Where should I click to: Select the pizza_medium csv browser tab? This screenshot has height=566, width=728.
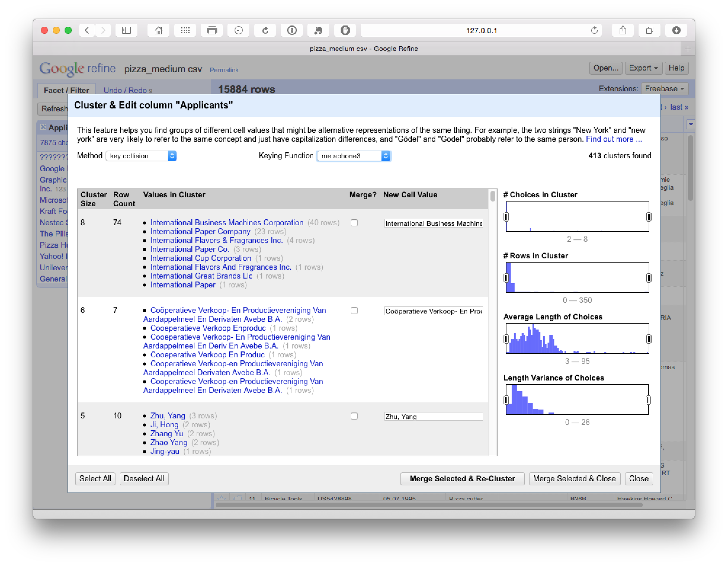click(x=363, y=49)
